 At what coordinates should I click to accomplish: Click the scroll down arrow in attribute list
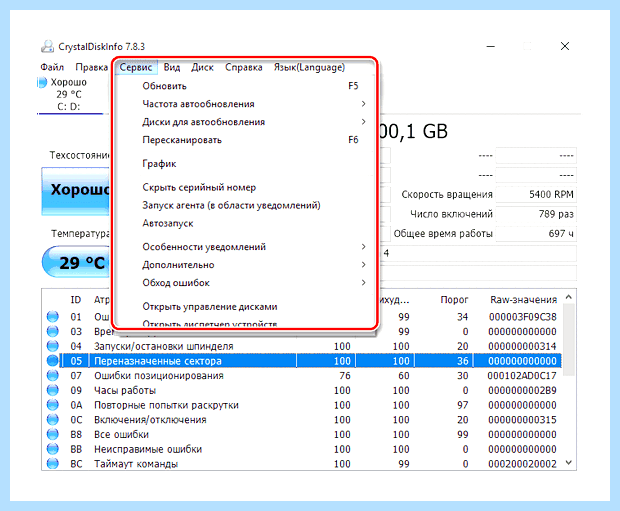click(569, 462)
